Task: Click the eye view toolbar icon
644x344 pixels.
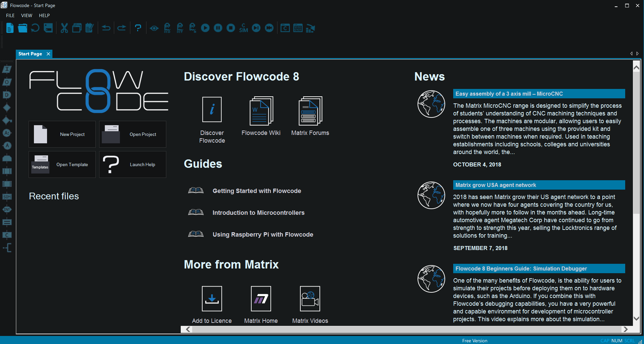Action: 154,28
